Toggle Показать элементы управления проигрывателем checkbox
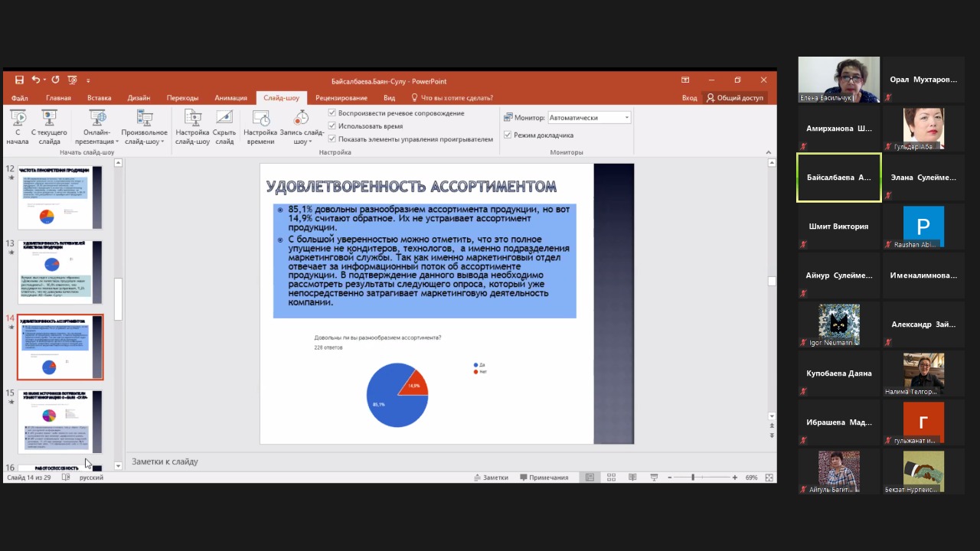The height and width of the screenshot is (551, 980). pos(332,139)
